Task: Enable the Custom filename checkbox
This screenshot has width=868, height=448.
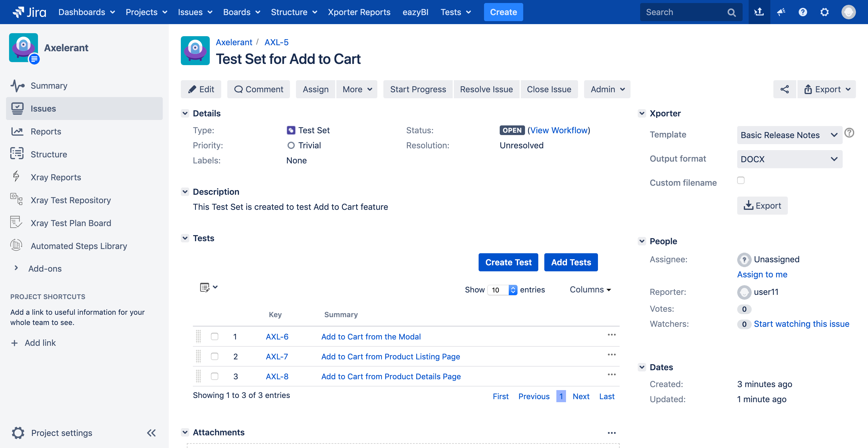Action: coord(741,180)
